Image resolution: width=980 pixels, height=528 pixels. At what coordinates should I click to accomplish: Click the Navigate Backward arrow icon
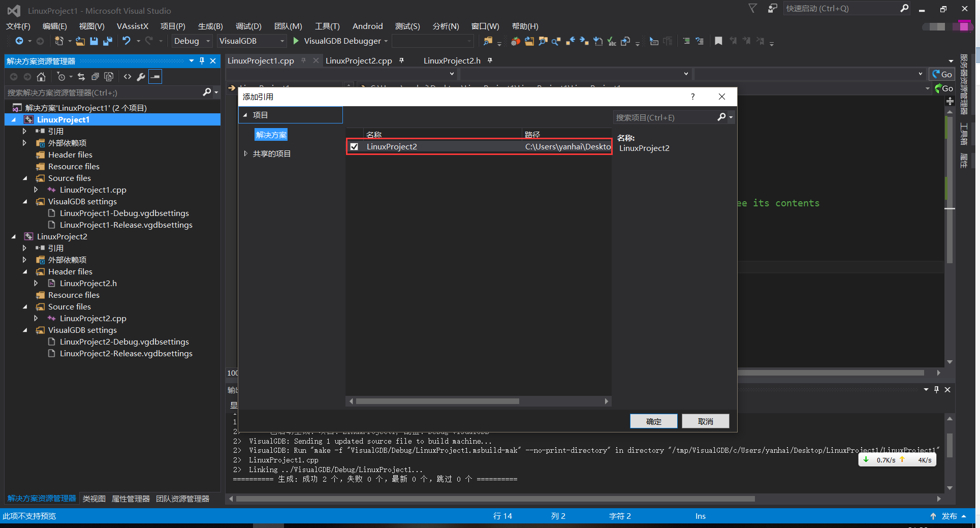click(18, 41)
